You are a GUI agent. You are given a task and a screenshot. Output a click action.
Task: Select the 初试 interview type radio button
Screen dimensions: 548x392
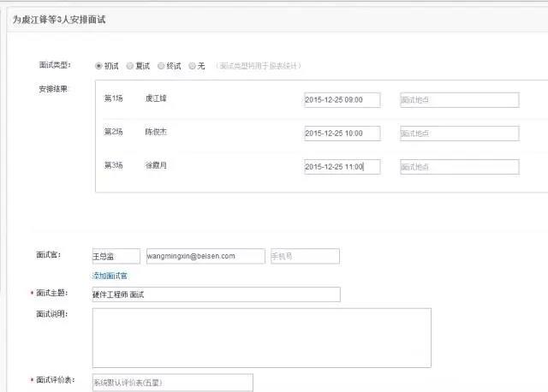click(x=98, y=66)
